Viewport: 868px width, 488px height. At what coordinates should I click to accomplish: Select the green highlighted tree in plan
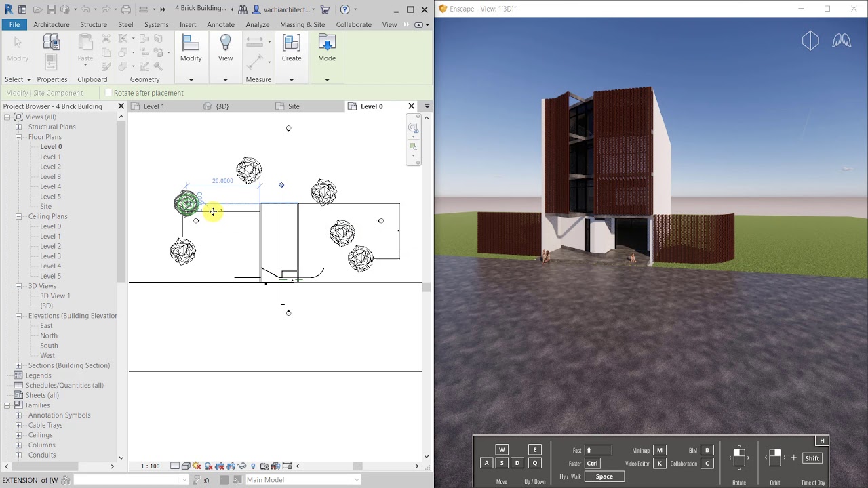186,203
